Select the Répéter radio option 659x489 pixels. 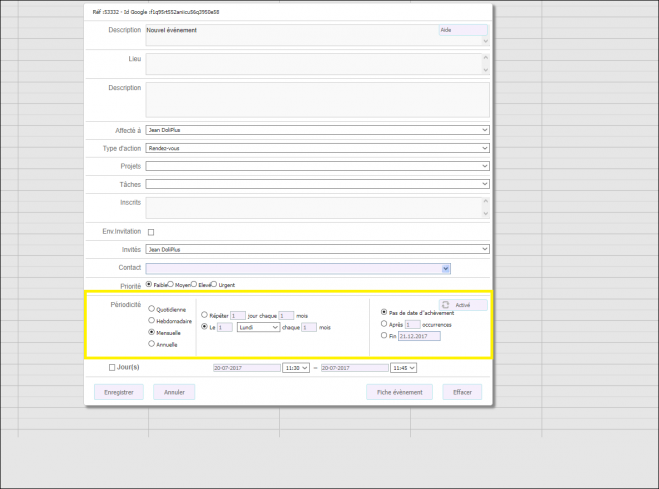pos(204,315)
